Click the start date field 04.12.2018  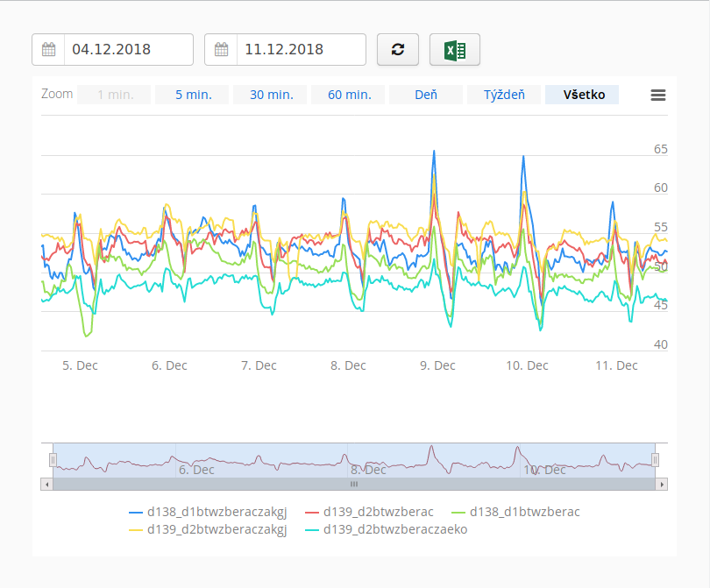[x=128, y=50]
